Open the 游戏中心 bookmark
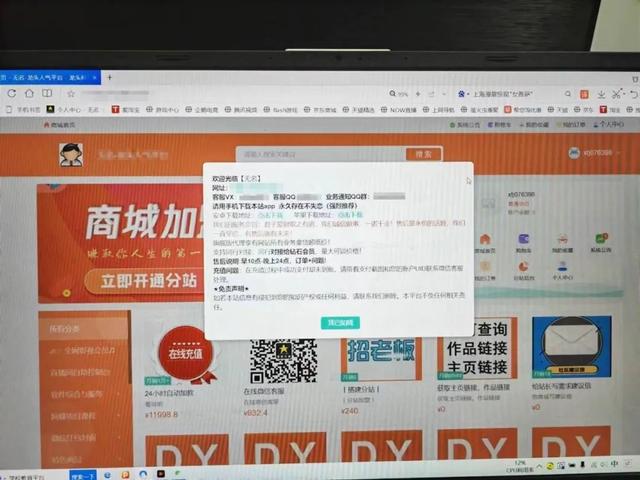 pyautogui.click(x=162, y=109)
